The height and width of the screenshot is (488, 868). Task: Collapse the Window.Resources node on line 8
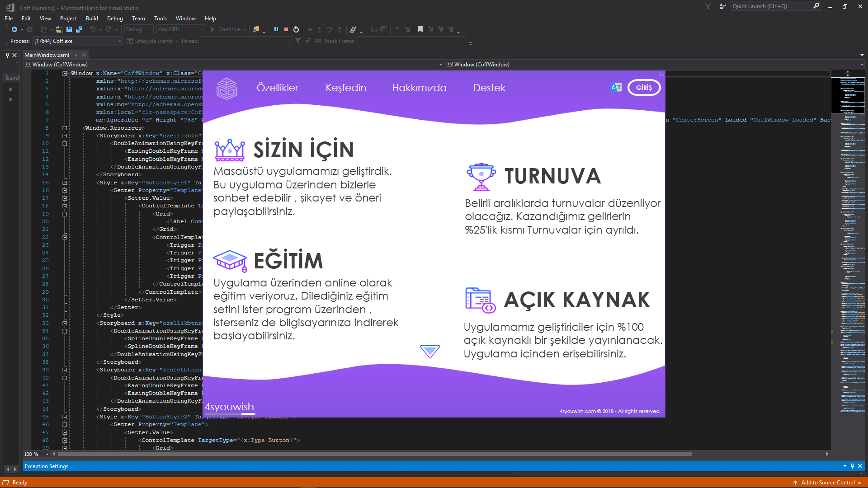(65, 128)
